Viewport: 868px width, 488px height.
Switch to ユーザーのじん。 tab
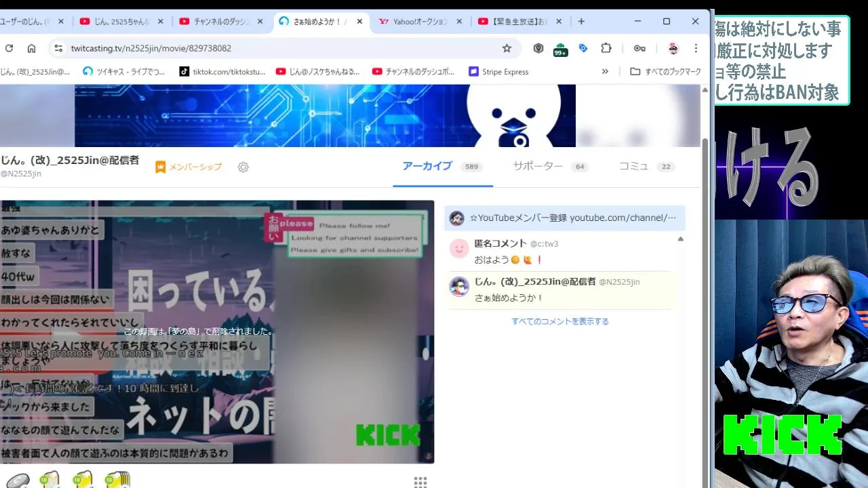click(34, 22)
